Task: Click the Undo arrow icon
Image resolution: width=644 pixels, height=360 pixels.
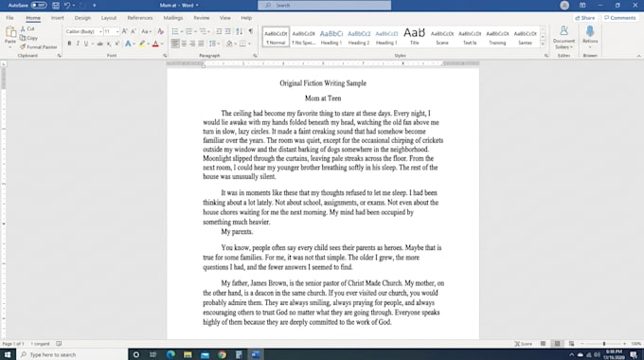Action: point(67,6)
